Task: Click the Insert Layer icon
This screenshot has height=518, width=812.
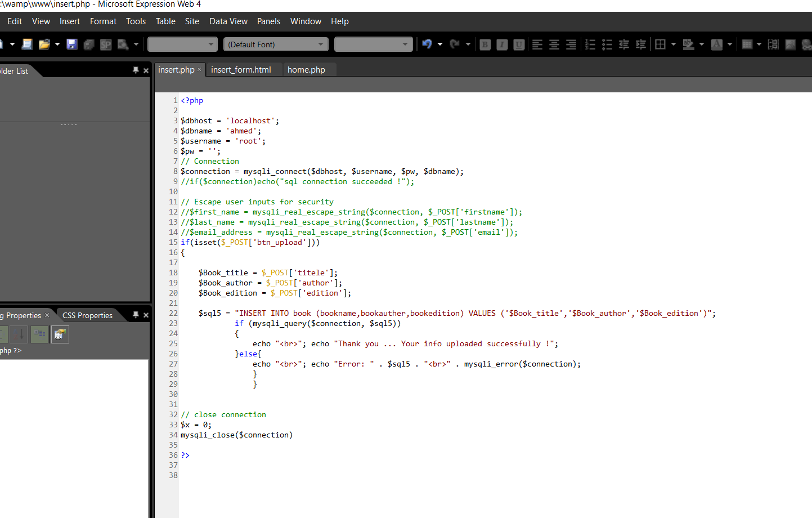Action: [x=774, y=44]
